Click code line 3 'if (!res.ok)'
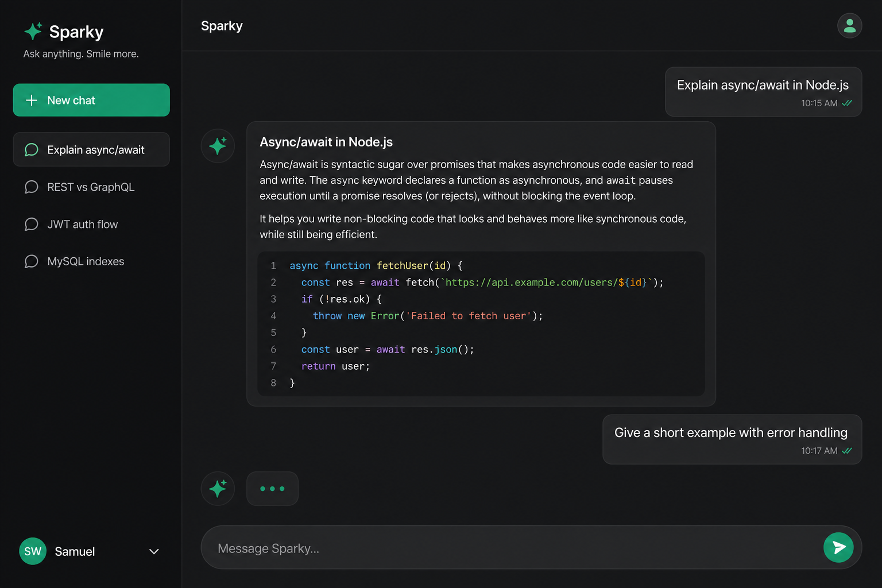882x588 pixels. (x=342, y=299)
